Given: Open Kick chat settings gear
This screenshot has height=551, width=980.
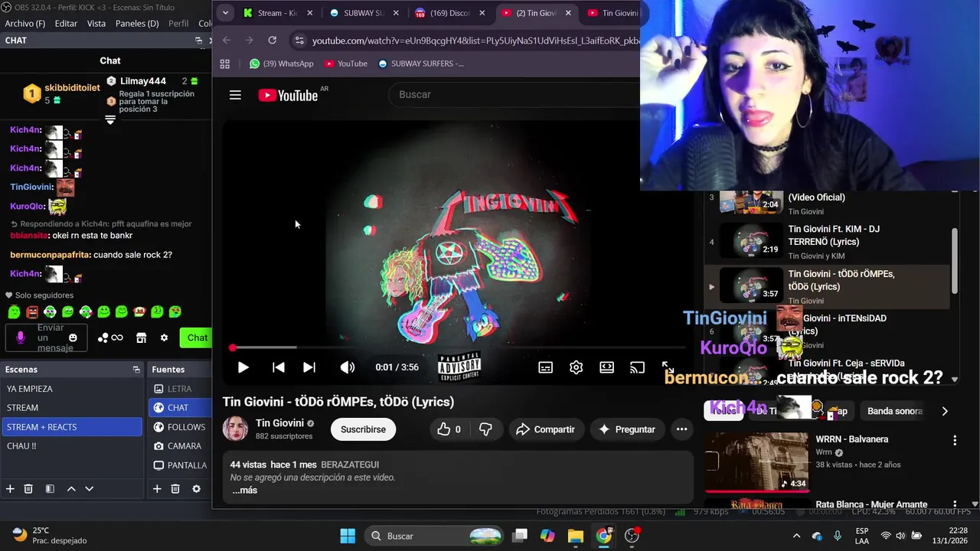Looking at the screenshot, I should tap(164, 337).
